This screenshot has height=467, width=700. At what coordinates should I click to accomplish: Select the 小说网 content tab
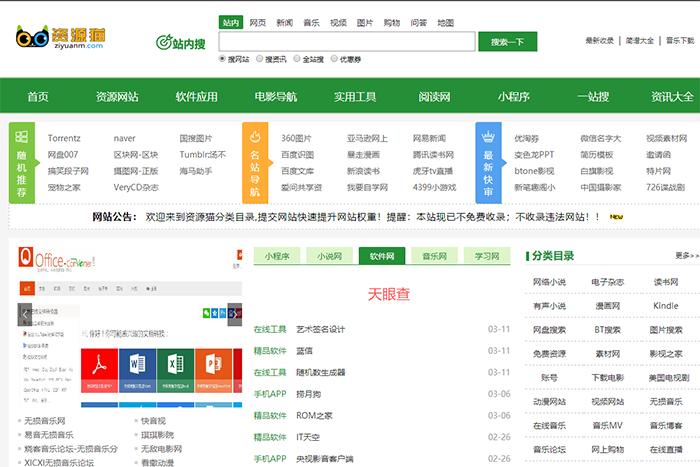(329, 256)
